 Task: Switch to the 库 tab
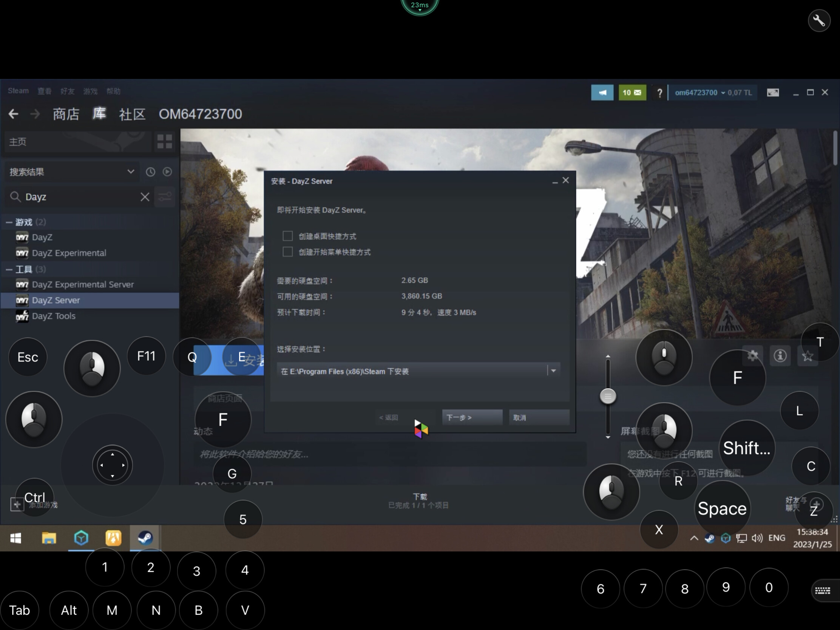point(99,114)
